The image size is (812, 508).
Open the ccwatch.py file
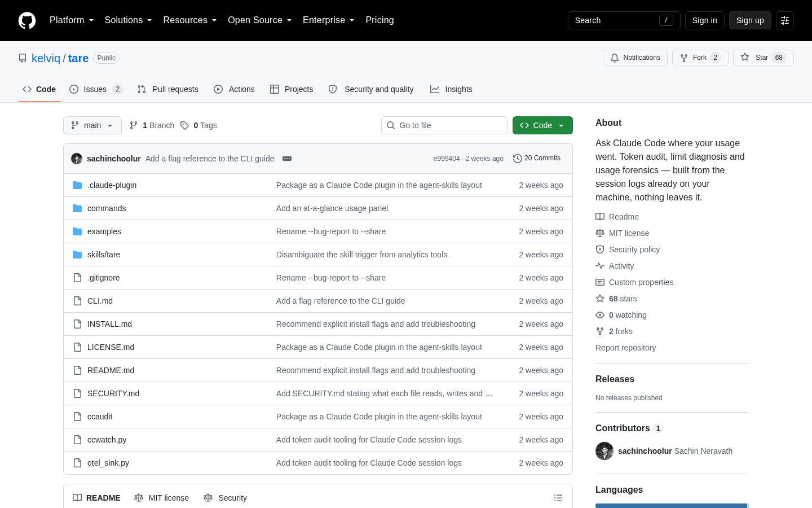pyautogui.click(x=107, y=440)
